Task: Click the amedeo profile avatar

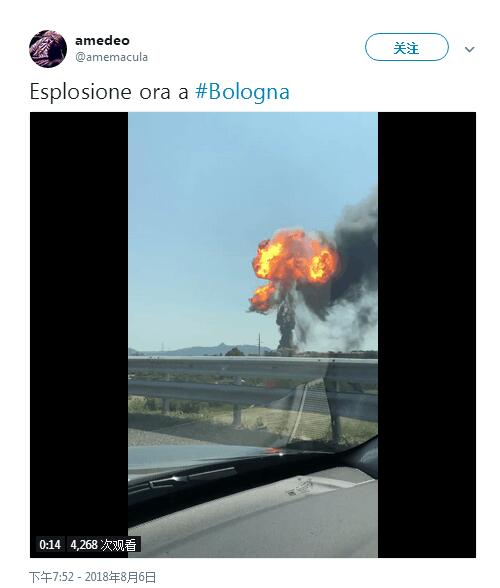Action: tap(48, 49)
